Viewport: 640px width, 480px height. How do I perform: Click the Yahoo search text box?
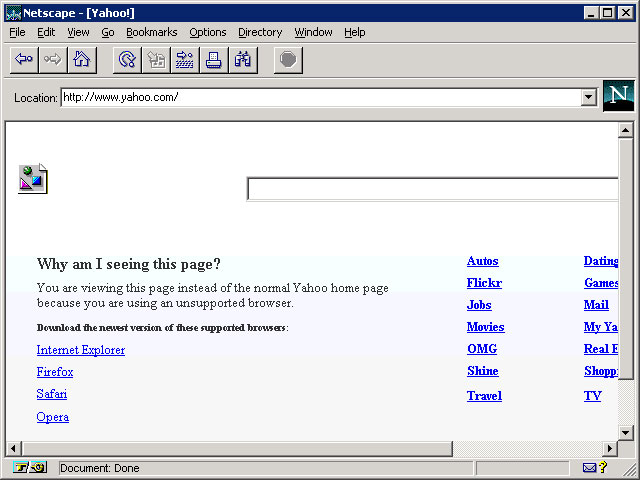432,189
